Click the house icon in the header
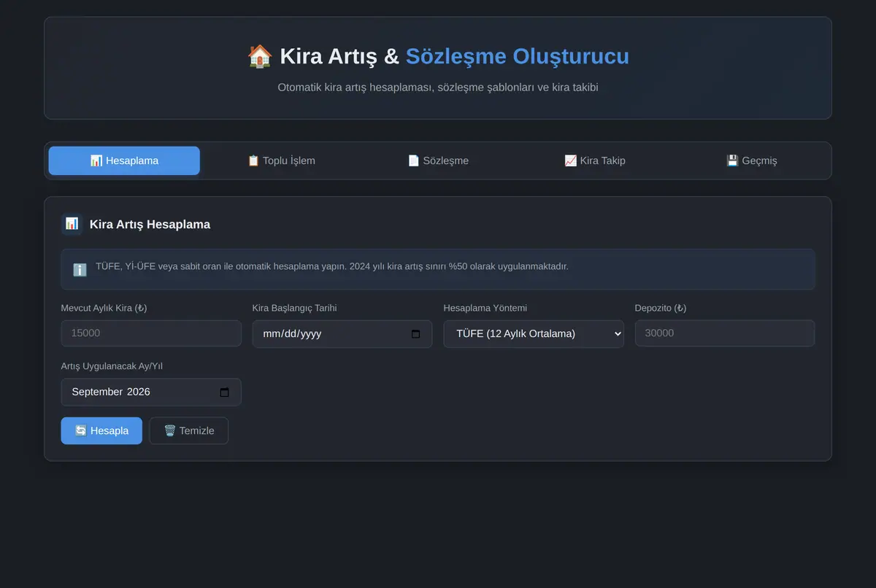The width and height of the screenshot is (876, 588). click(x=260, y=56)
